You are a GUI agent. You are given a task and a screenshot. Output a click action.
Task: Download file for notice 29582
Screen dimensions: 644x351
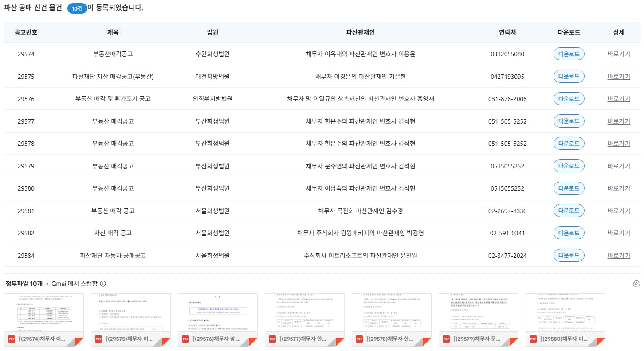pos(569,233)
